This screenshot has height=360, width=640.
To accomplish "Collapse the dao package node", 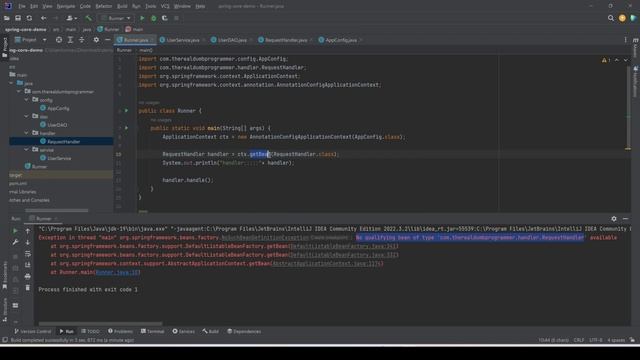I will pyautogui.click(x=27, y=116).
